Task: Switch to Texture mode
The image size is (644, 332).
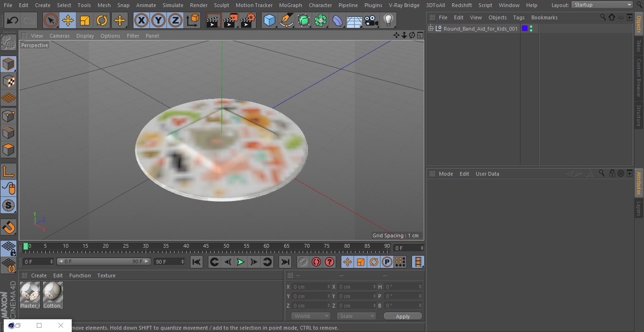Action: click(8, 81)
